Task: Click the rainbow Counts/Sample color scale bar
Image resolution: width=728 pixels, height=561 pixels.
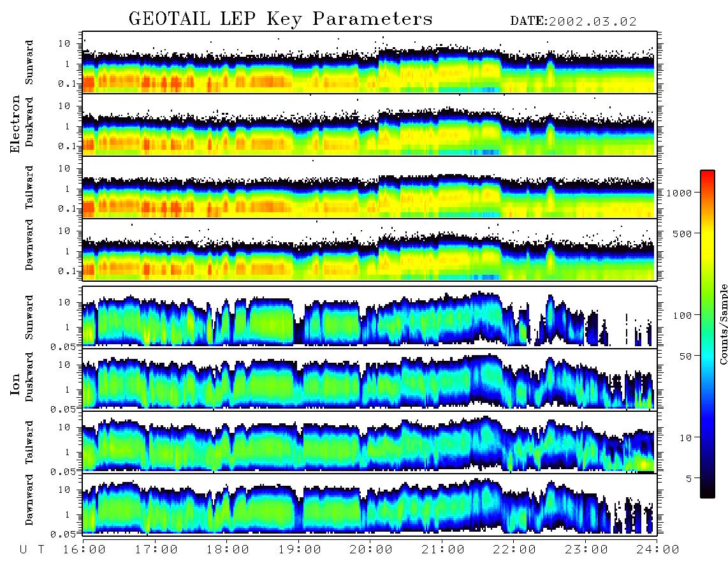Action: pos(708,334)
